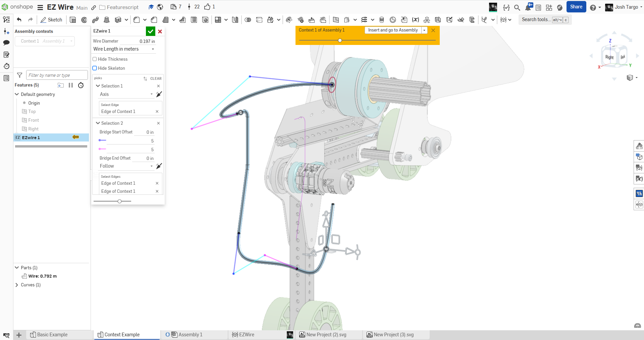Select the Extrude tool
Image resolution: width=644 pixels, height=340 pixels.
coord(73,20)
